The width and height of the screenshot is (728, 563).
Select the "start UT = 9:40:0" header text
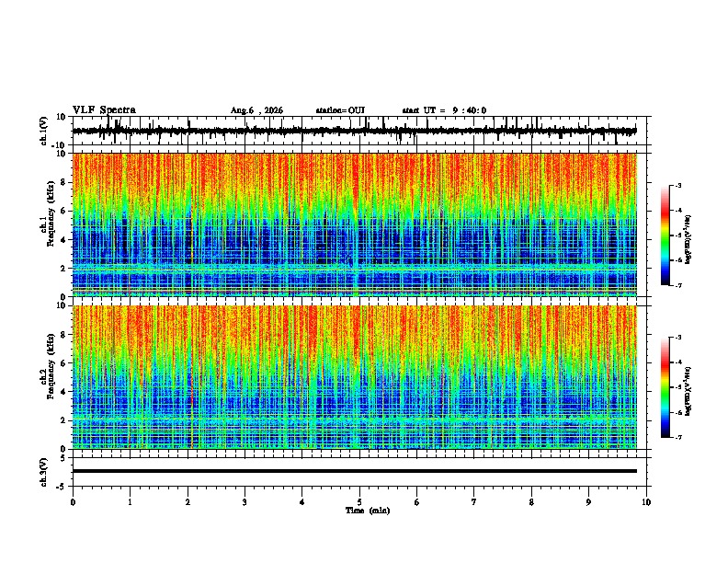(x=444, y=110)
